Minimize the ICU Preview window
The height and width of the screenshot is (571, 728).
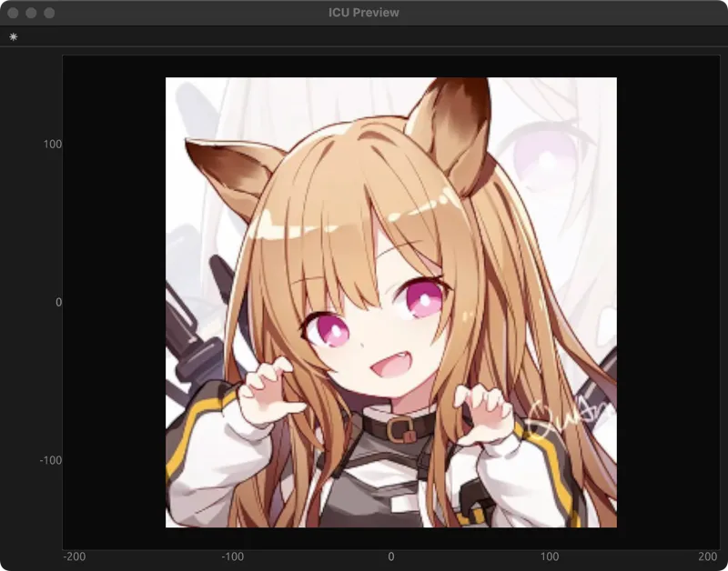coord(31,13)
